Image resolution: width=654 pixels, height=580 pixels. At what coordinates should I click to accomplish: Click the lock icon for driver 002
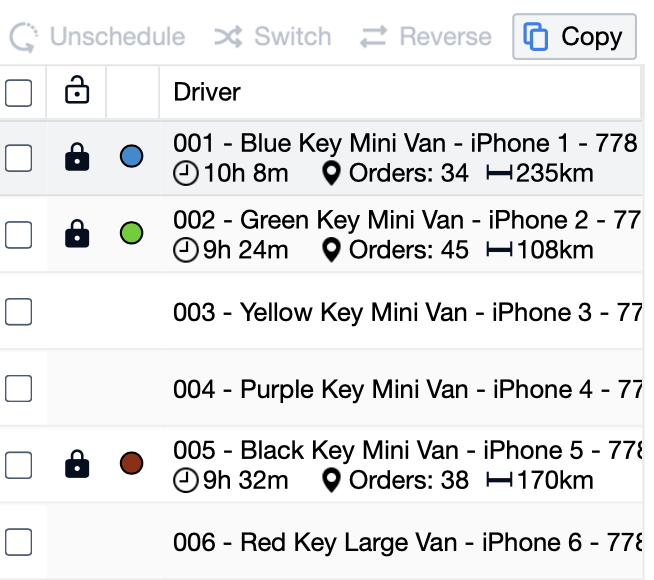point(77,234)
